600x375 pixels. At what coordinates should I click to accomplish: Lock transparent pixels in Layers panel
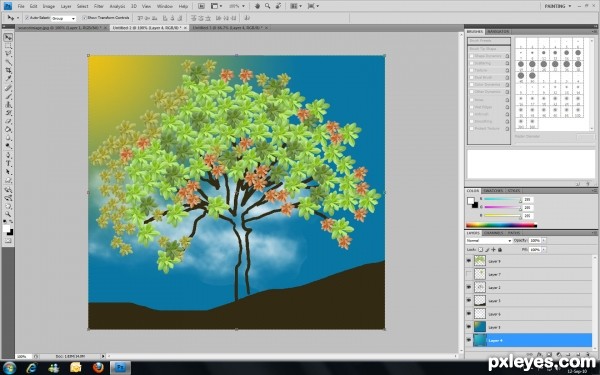pyautogui.click(x=481, y=249)
